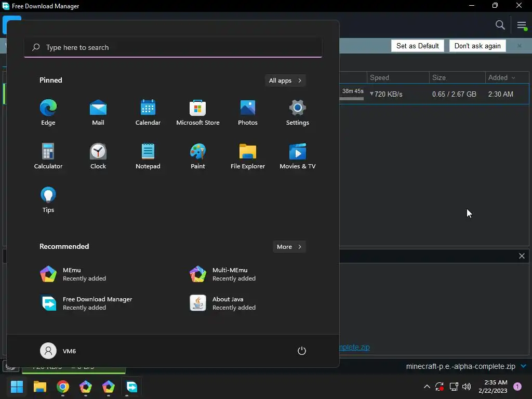Image resolution: width=532 pixels, height=399 pixels.
Task: Click the sync update tray icon
Action: click(x=440, y=387)
